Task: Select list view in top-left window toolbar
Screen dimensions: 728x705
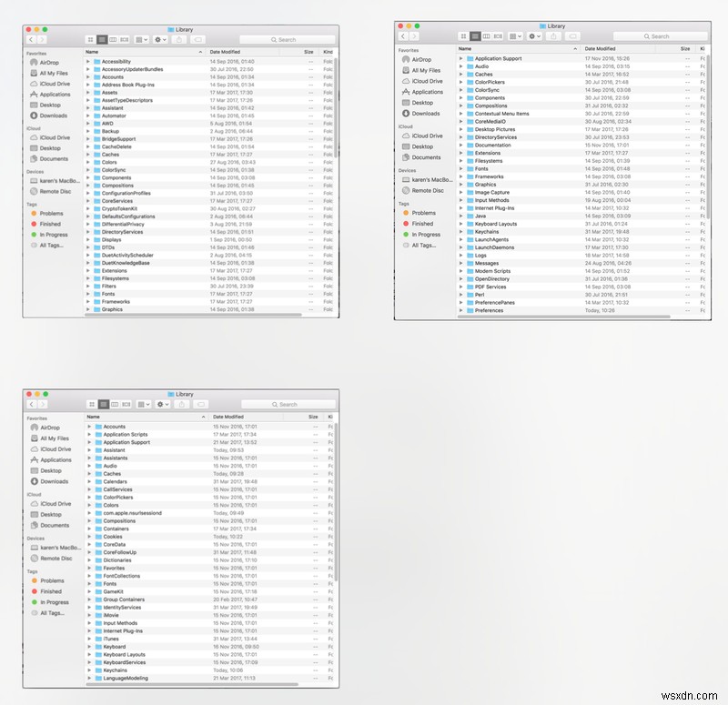Action: tap(102, 40)
